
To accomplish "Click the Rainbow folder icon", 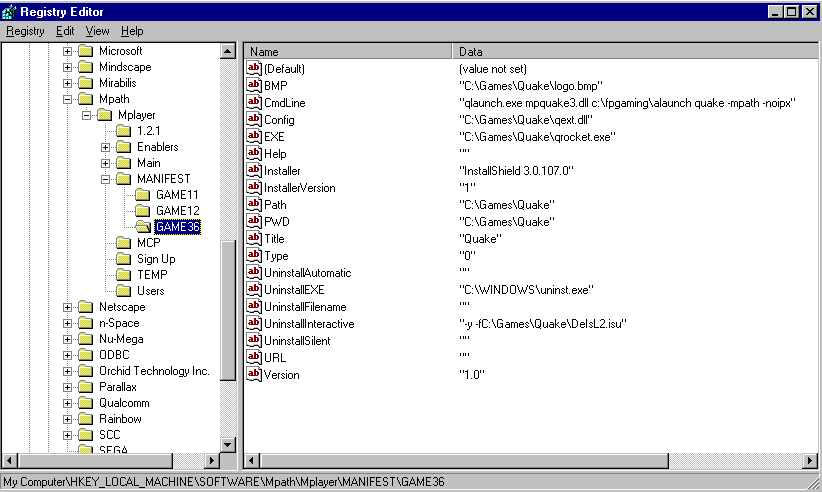I will click(85, 419).
